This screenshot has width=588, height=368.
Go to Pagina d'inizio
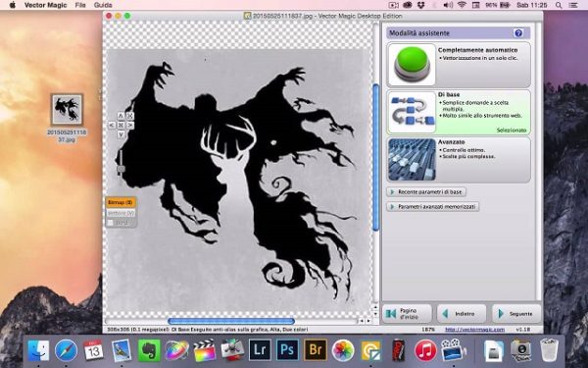[x=407, y=314]
